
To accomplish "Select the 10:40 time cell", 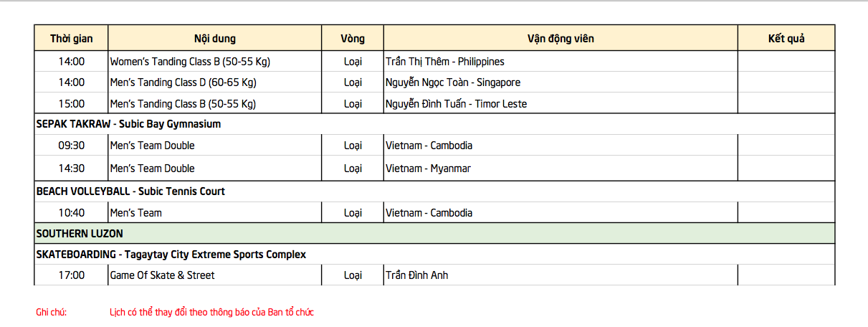I will [x=71, y=212].
